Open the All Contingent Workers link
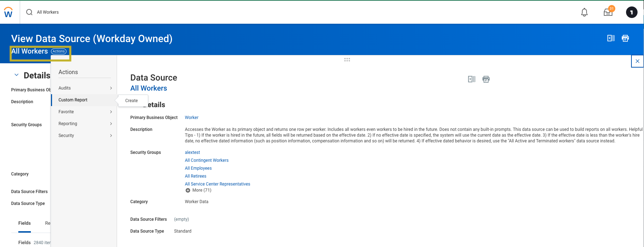Image resolution: width=644 pixels, height=247 pixels. point(206,160)
